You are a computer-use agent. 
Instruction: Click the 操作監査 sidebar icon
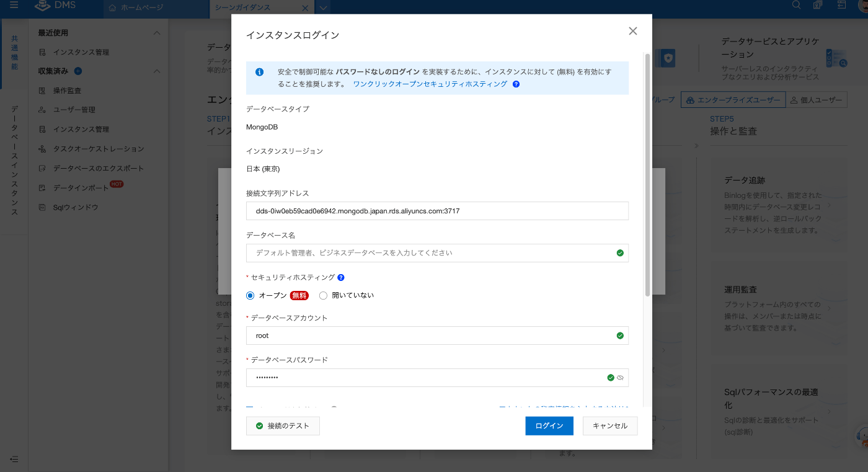(x=42, y=91)
